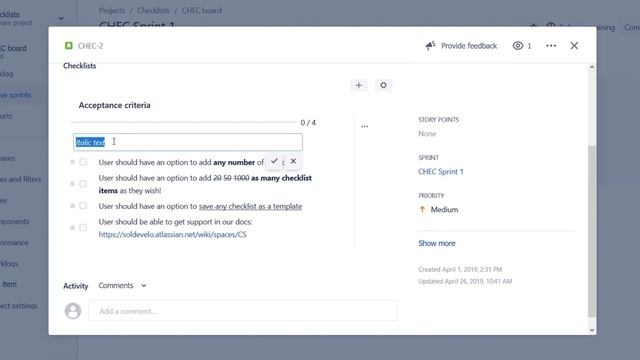
Task: Check the 'get support in our docs' item
Action: (83, 228)
